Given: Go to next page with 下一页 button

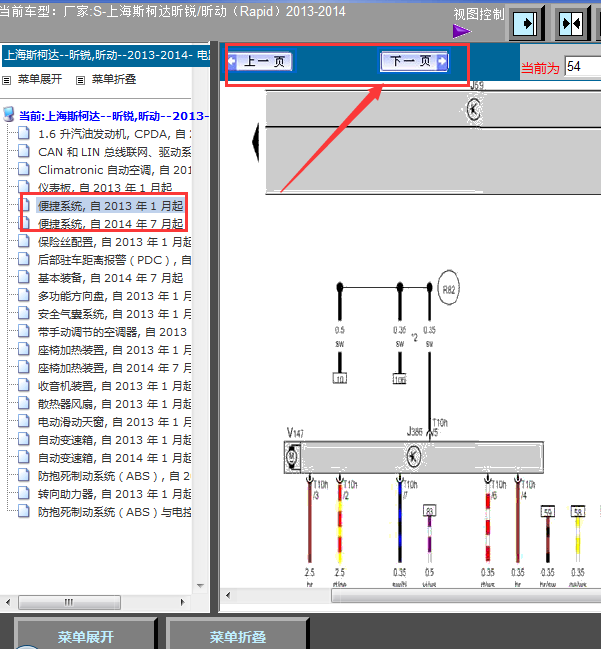Looking at the screenshot, I should click(x=414, y=61).
